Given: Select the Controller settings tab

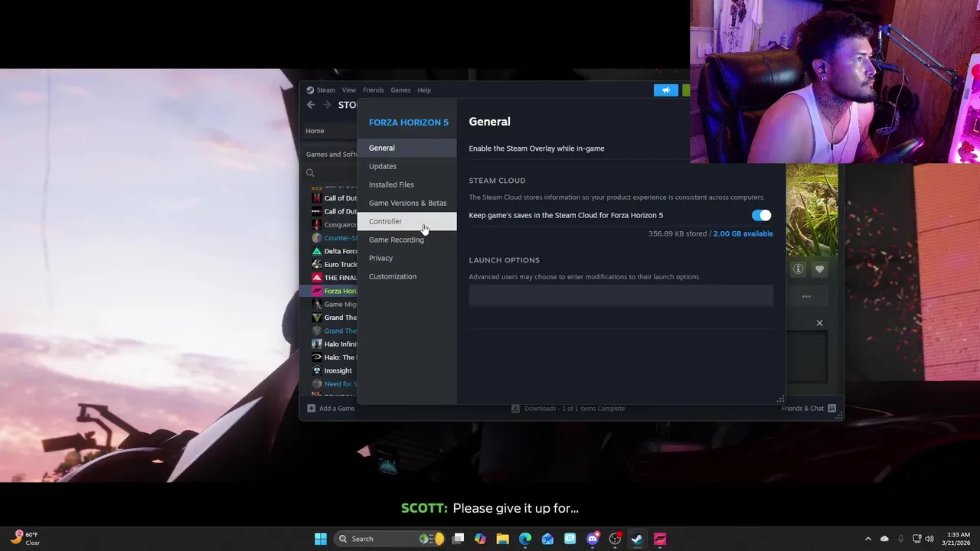Looking at the screenshot, I should coord(407,221).
